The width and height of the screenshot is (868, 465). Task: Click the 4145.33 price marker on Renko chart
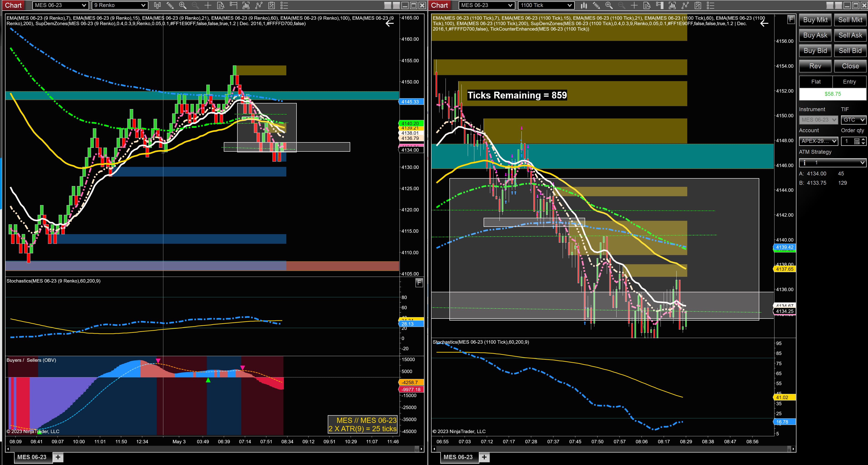click(x=411, y=102)
